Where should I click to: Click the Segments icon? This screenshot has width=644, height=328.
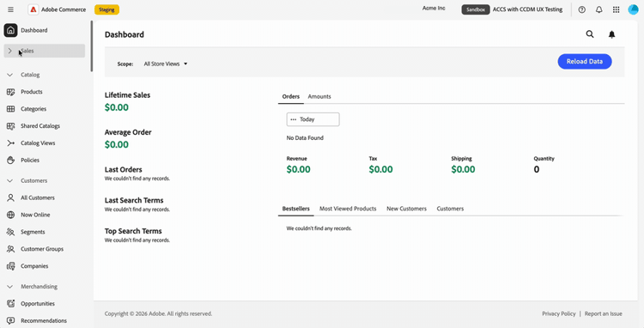point(10,232)
